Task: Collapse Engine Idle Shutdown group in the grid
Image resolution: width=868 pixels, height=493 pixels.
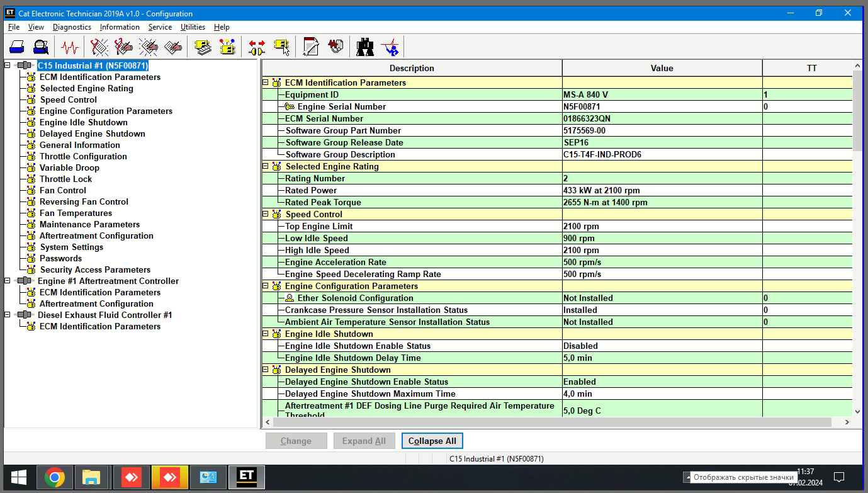Action: coord(266,334)
